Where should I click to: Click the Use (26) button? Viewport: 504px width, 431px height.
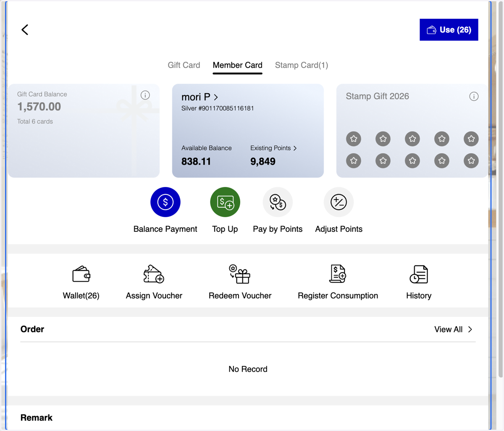point(449,30)
